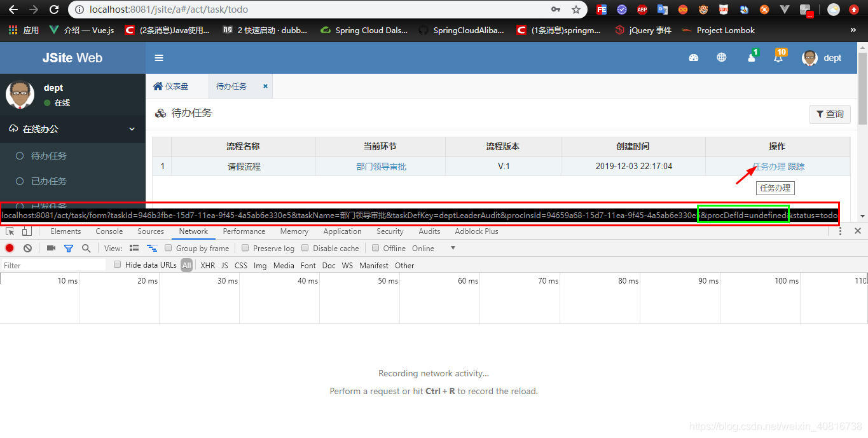Open the Adblock Plus ABP extension
Screen dimensions: 868x438
[x=642, y=10]
